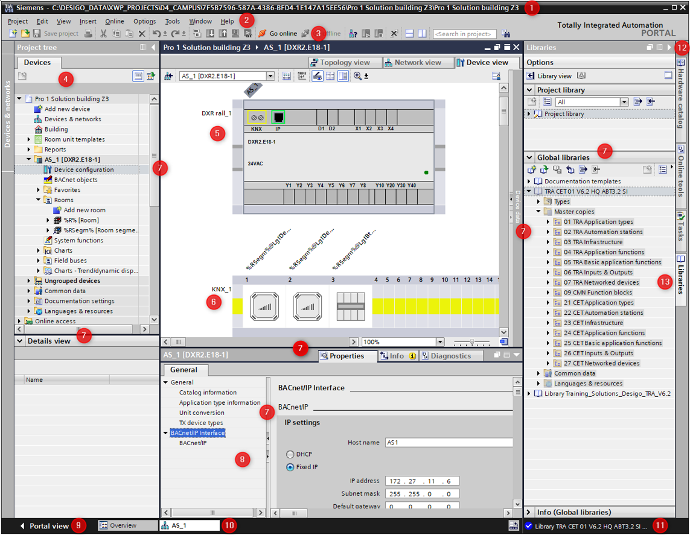Open the AS_1 device selector dropdown
Viewport: 690px width, 535px height.
(269, 76)
